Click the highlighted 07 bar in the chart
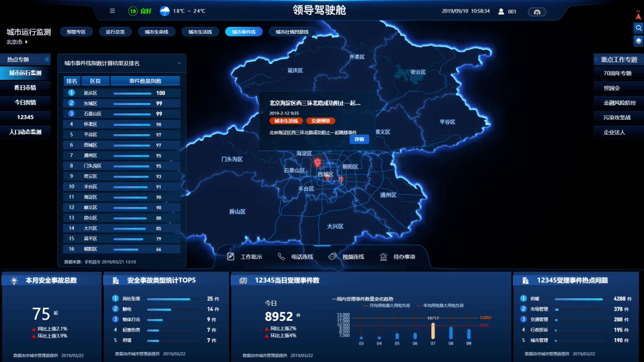The image size is (644, 362). (433, 331)
